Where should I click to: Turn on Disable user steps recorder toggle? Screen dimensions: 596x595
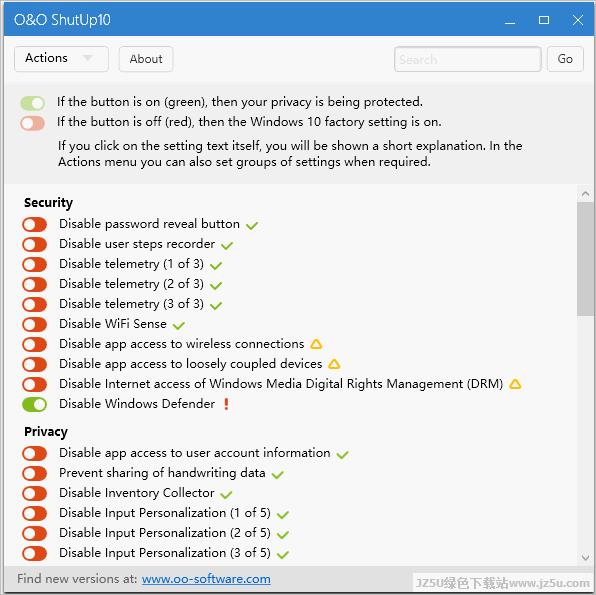pos(35,244)
